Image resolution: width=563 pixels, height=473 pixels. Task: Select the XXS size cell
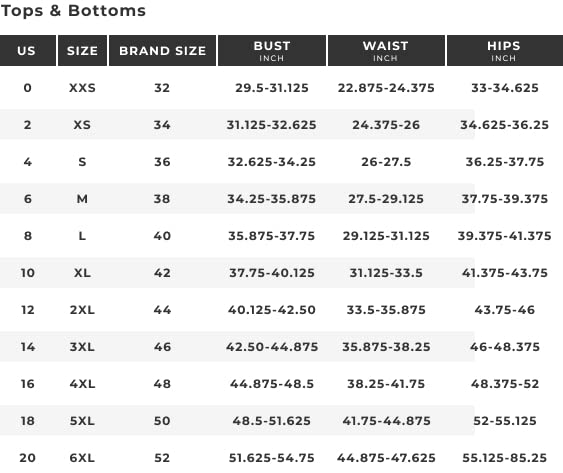point(82,88)
